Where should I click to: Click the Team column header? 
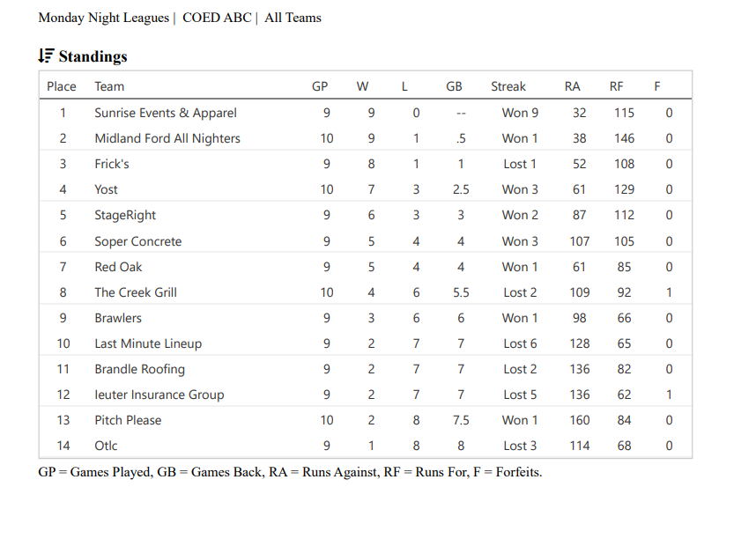tap(109, 86)
